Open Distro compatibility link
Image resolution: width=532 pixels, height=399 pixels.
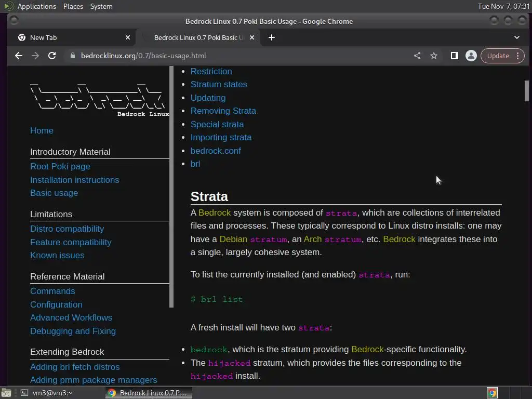coord(67,229)
